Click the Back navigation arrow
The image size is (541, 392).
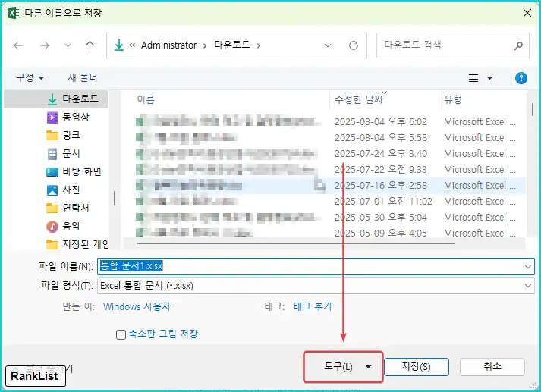click(x=19, y=45)
